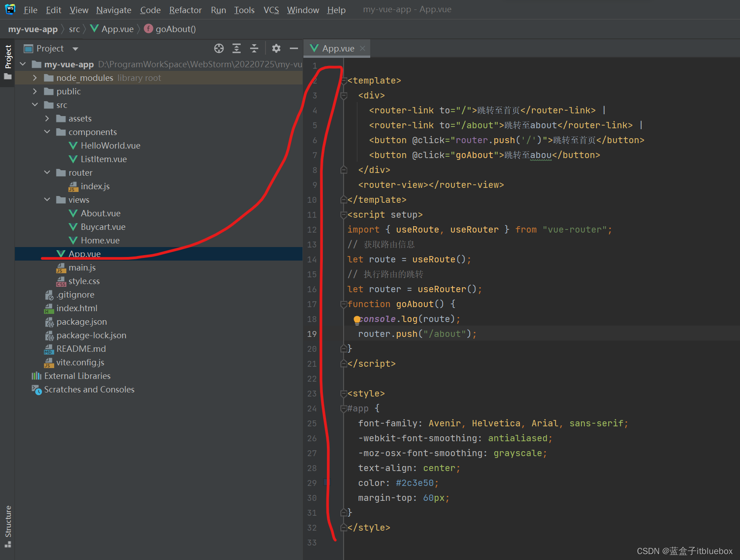Place cursor in router.push("/about") code line
Viewport: 740px width, 560px height.
[417, 334]
